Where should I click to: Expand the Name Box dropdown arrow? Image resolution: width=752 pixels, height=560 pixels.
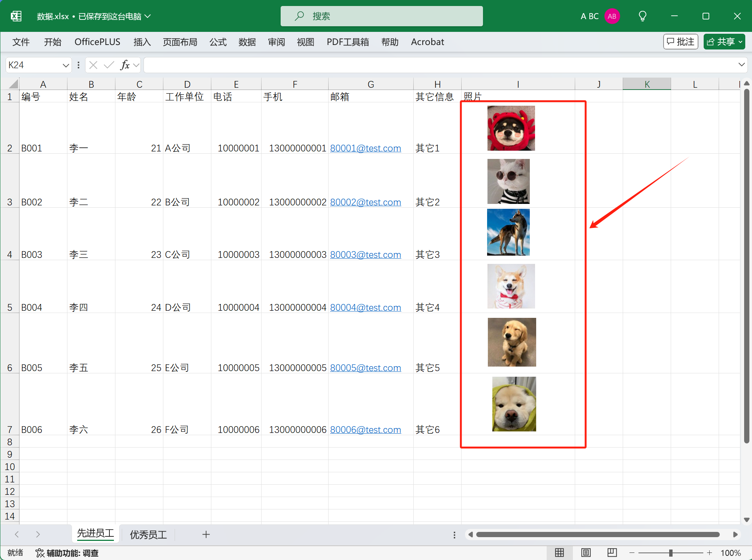(x=66, y=65)
